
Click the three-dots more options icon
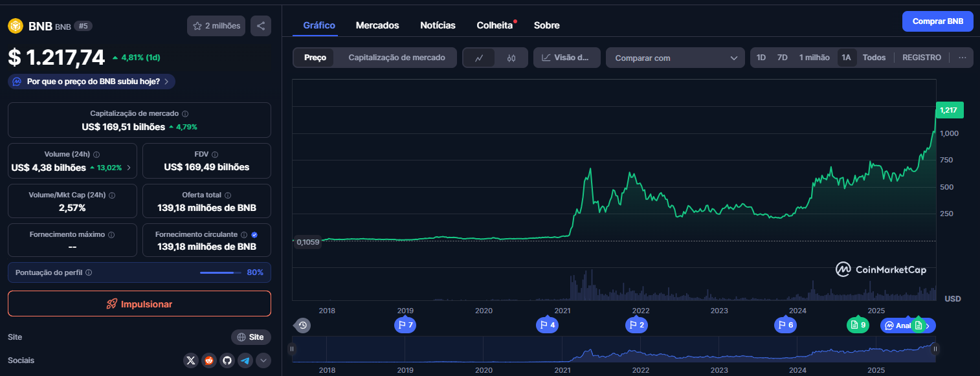tap(962, 58)
